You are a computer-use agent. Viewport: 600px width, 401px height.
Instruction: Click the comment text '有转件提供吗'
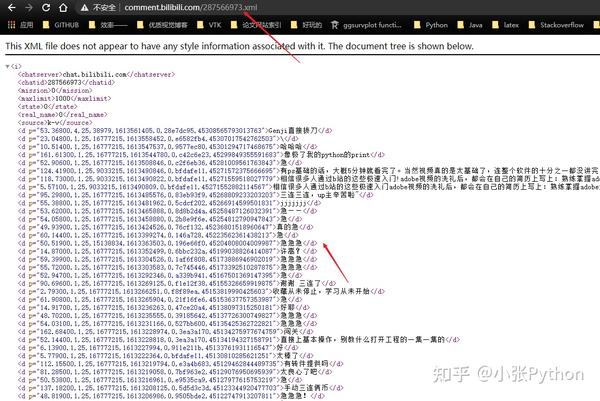pyautogui.click(x=306, y=364)
